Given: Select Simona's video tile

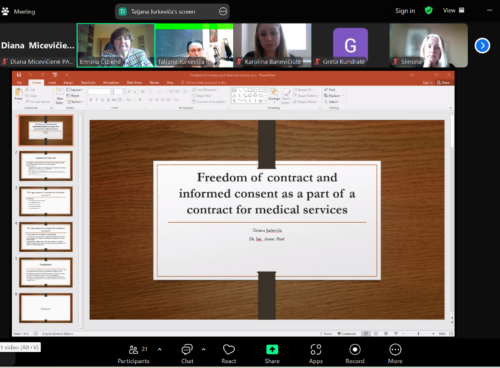Looking at the screenshot, I should pyautogui.click(x=429, y=45).
